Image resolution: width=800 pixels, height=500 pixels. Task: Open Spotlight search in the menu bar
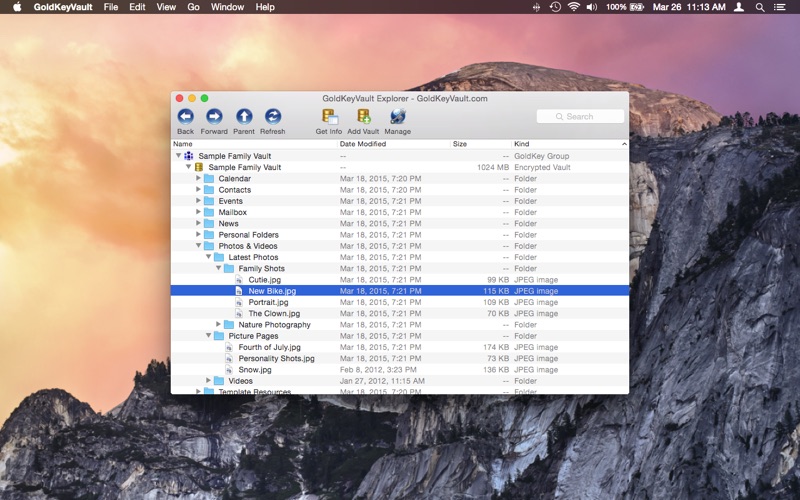click(x=760, y=7)
